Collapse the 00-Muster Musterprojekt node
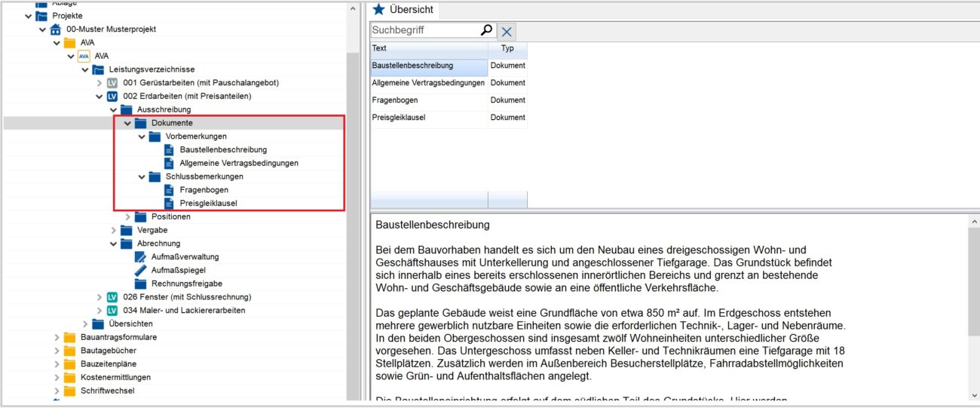The height and width of the screenshot is (408, 980). [43, 29]
